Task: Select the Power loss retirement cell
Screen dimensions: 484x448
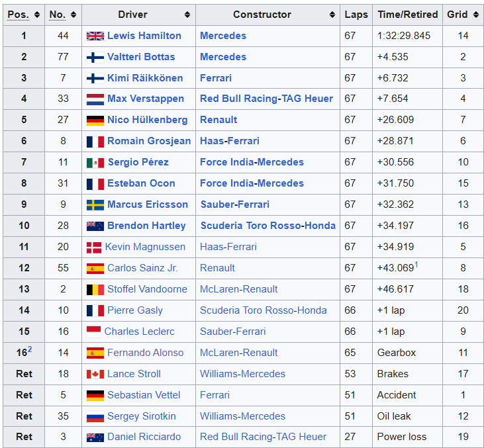Action: (x=407, y=437)
